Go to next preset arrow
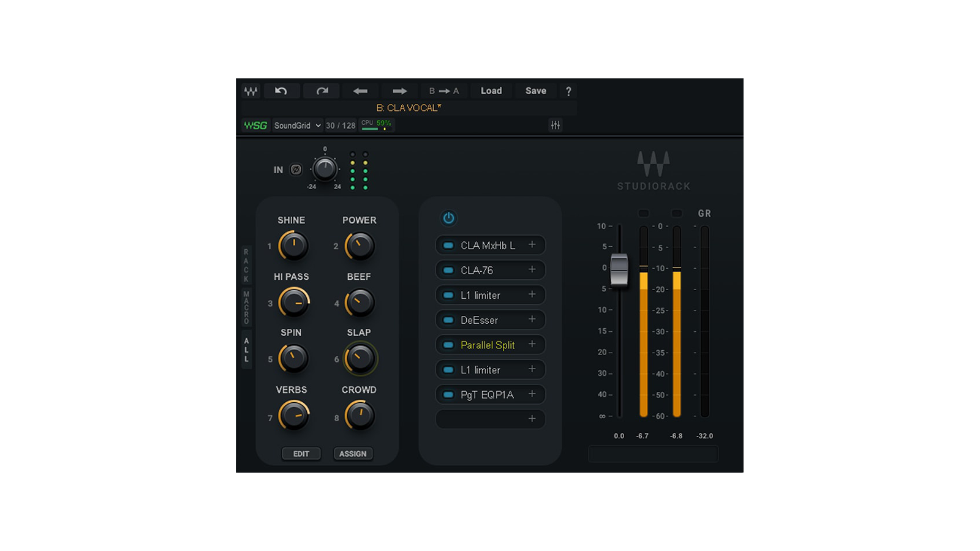 tap(399, 91)
